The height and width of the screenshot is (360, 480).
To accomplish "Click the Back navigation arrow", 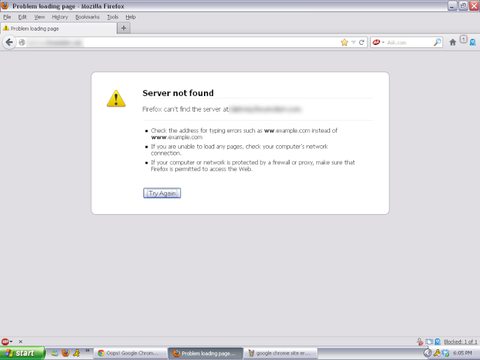I will 9,42.
